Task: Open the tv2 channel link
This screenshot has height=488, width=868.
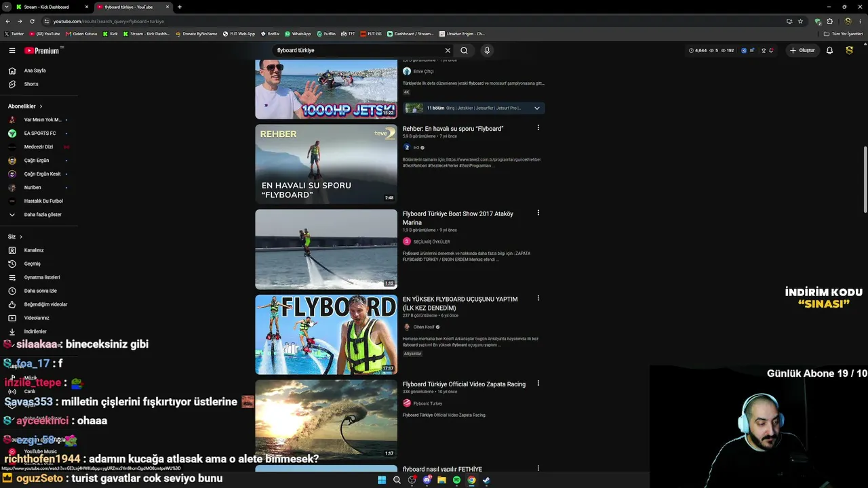Action: tap(416, 148)
